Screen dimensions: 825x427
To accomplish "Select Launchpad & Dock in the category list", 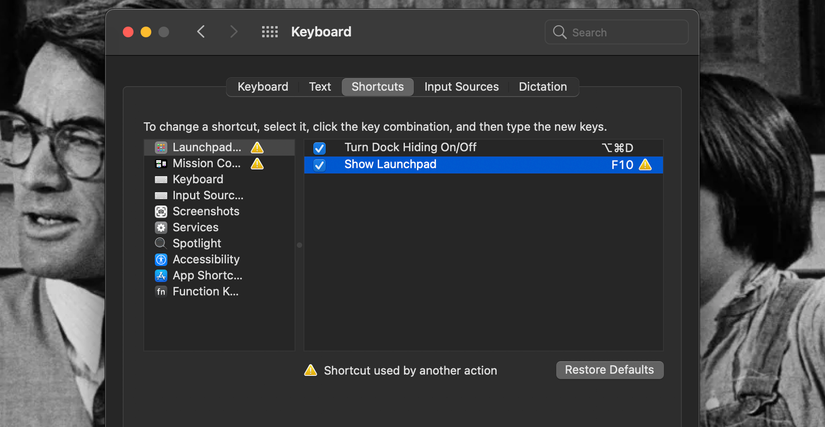I will (x=219, y=147).
